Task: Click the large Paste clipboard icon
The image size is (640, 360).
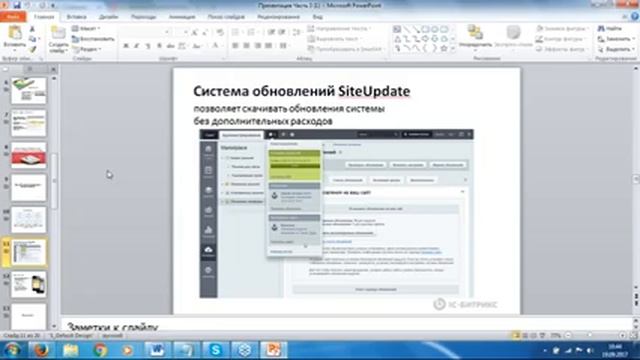Action: pos(15,33)
